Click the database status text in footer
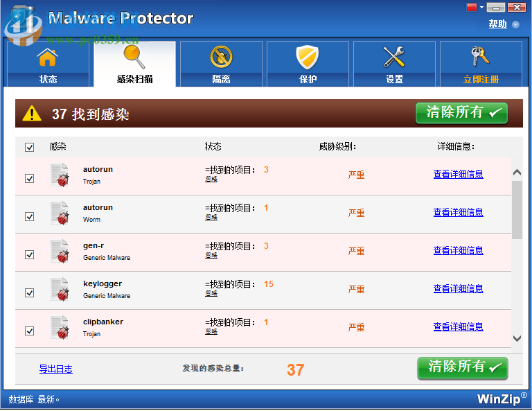This screenshot has height=411, width=532. pyautogui.click(x=34, y=399)
